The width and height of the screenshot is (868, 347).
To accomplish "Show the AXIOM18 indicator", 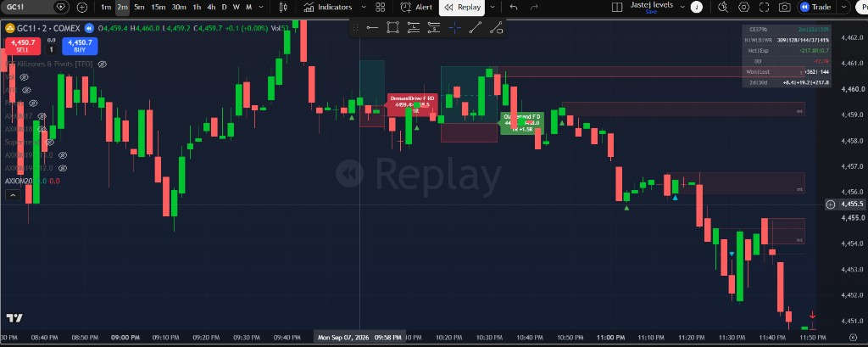I will pos(41,129).
